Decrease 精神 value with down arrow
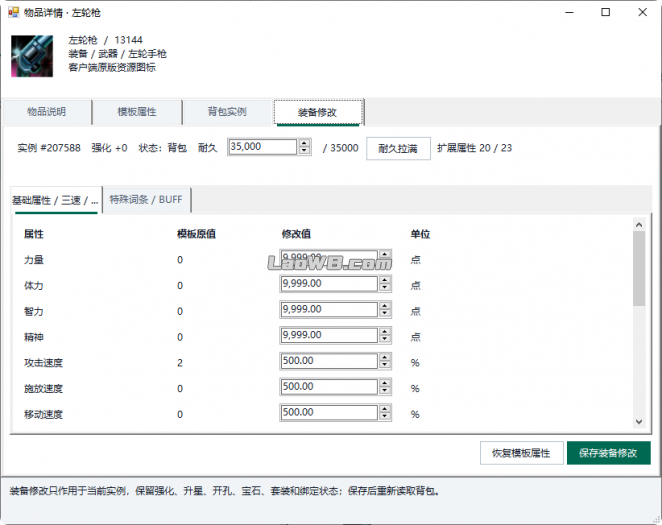 [x=385, y=339]
